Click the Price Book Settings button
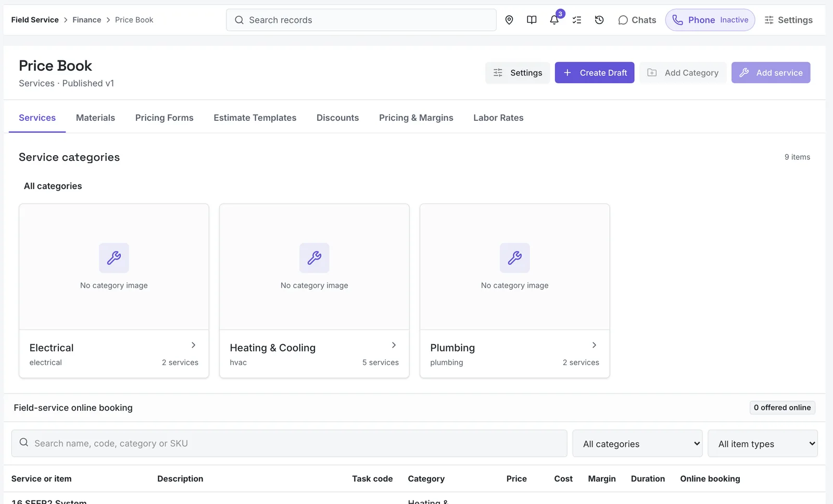This screenshot has height=504, width=833. pyautogui.click(x=518, y=73)
